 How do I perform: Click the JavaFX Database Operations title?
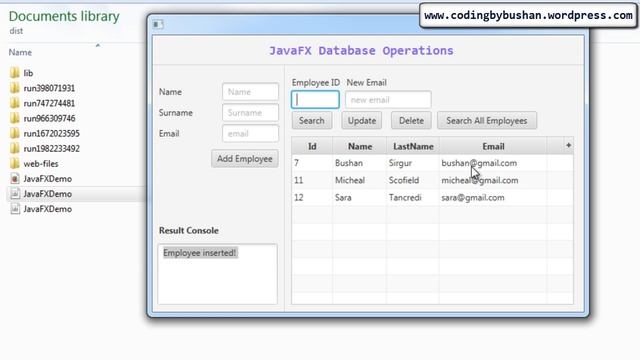pyautogui.click(x=361, y=51)
